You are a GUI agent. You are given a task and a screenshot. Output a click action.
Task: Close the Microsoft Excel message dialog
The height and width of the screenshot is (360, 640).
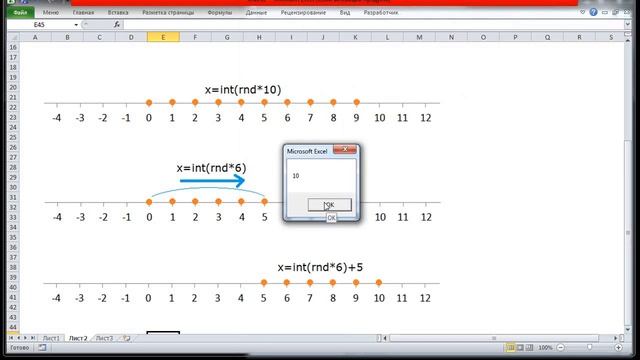click(345, 150)
